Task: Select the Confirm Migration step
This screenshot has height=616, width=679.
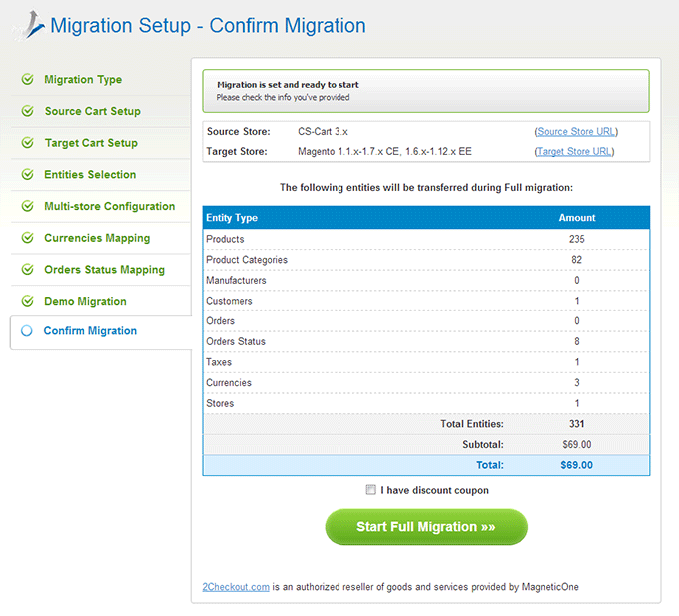Action: (x=90, y=331)
